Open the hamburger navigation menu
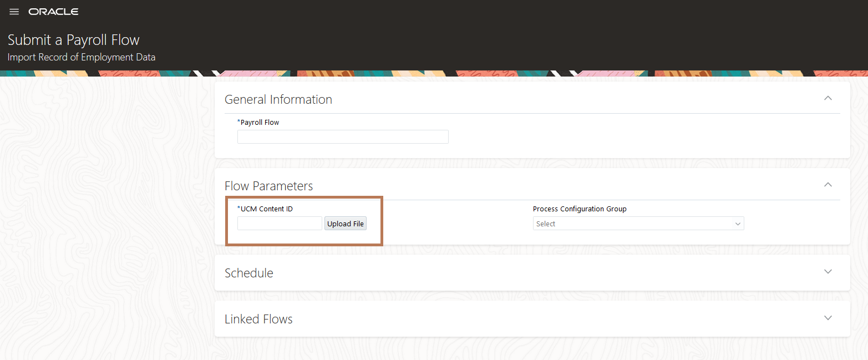Viewport: 868px width, 360px height. click(x=14, y=12)
